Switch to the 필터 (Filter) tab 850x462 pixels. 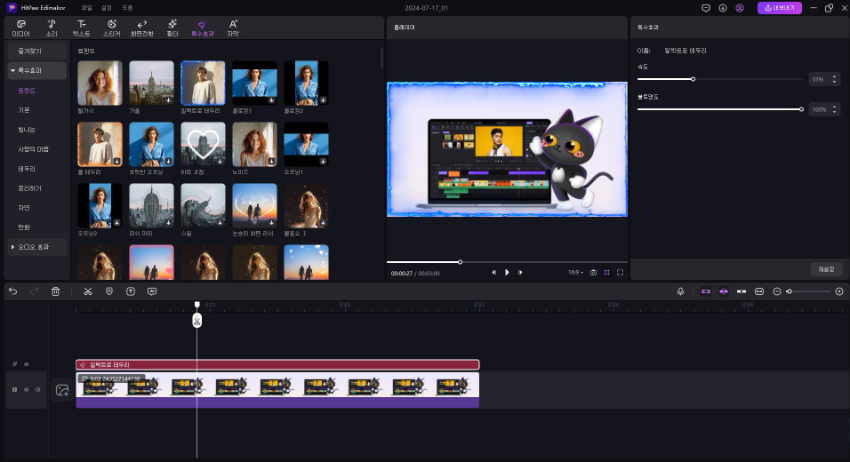pyautogui.click(x=172, y=26)
